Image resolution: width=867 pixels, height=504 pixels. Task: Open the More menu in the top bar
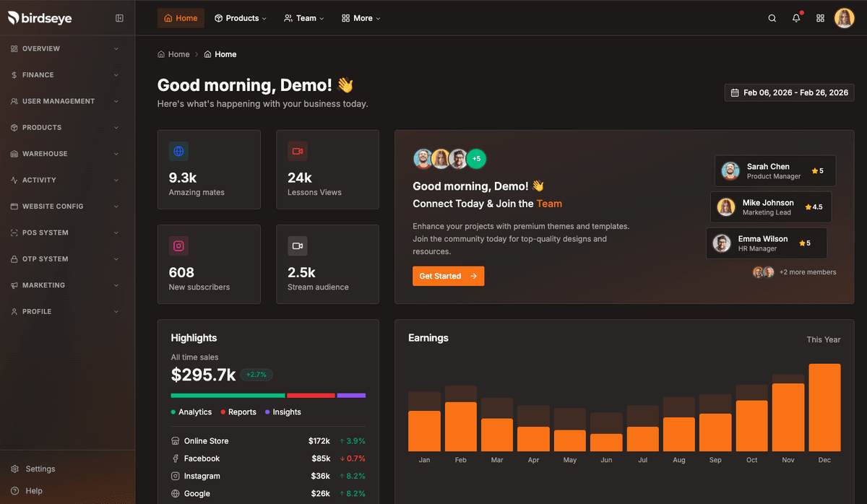(x=361, y=18)
